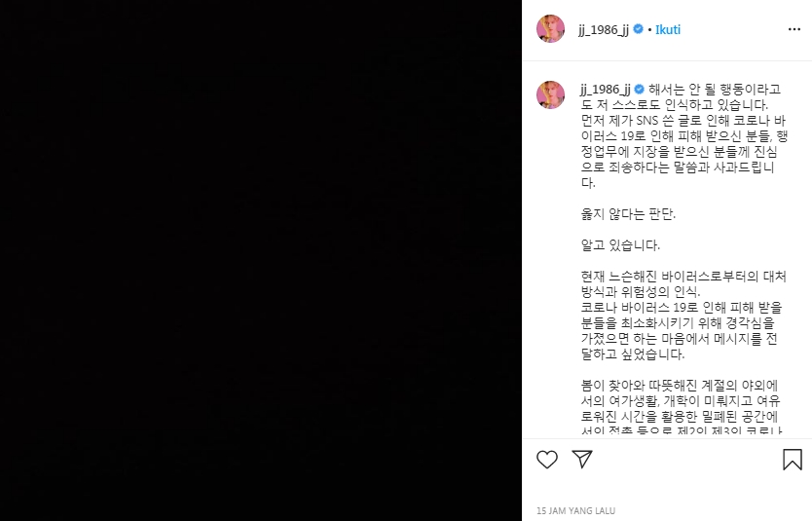Click the caption's first line after username

715,89
